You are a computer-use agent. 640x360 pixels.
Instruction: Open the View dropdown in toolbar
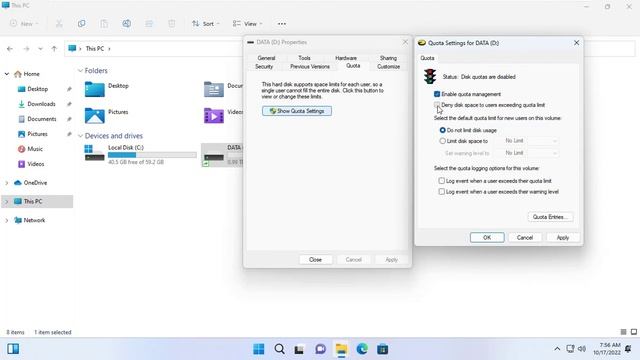(247, 24)
